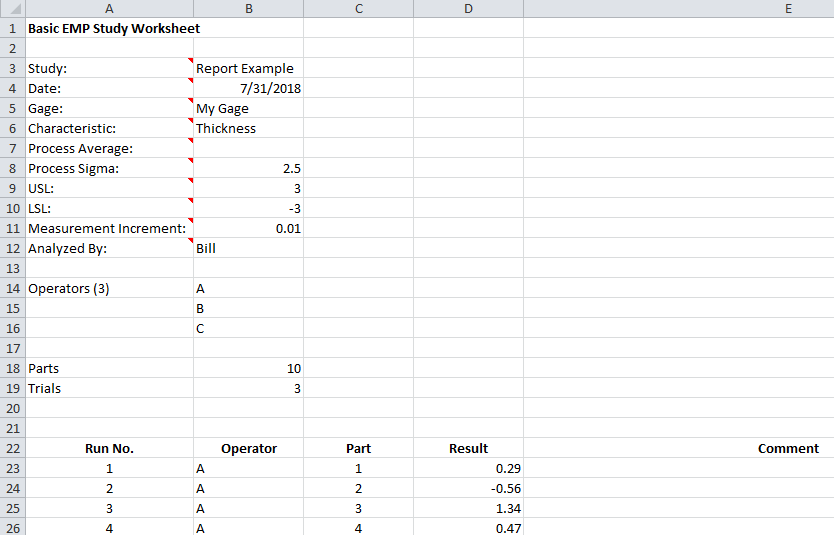
Task: Click the 'Analyzed By:' label cell
Action: click(110, 248)
